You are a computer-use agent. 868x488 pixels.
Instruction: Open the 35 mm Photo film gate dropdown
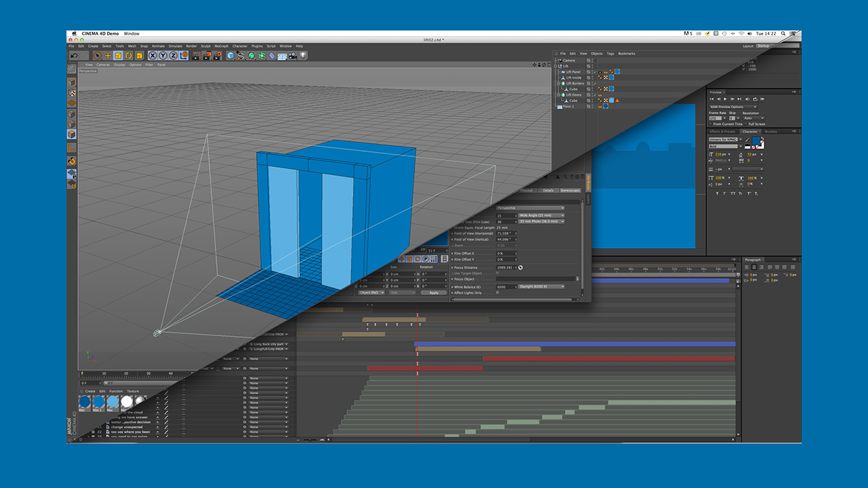click(541, 221)
